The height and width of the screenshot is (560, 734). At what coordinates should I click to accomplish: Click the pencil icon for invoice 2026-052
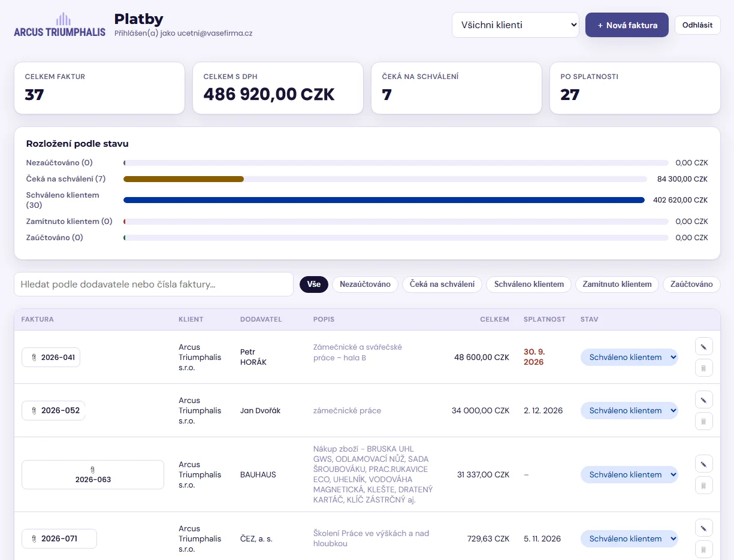click(x=704, y=399)
